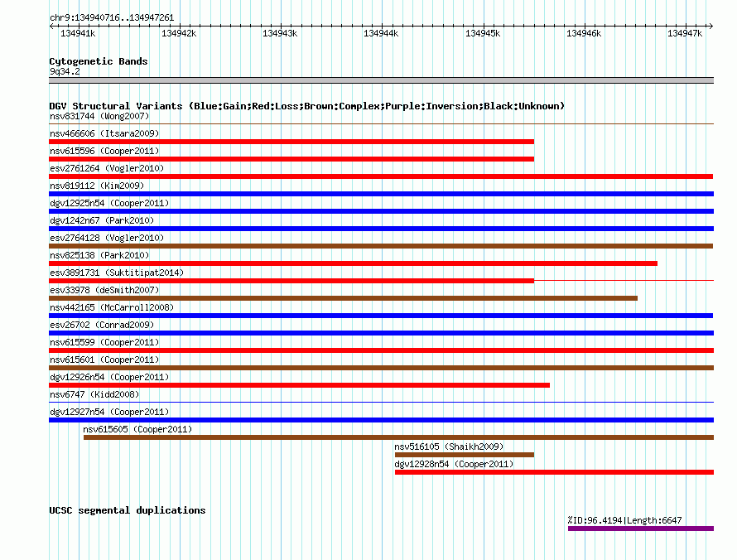Click dgv12927n54 (Cooper2011) label
737x560 pixels.
pyautogui.click(x=109, y=412)
